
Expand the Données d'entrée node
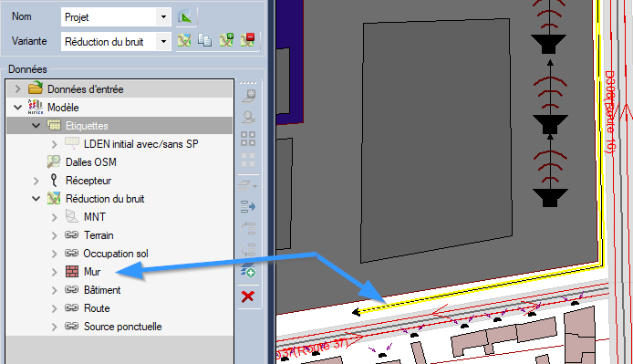coord(17,88)
